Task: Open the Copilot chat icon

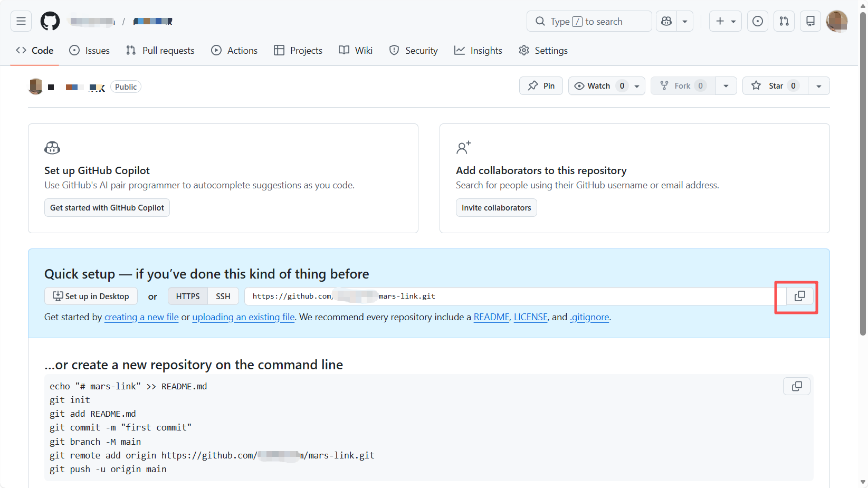Action: (666, 21)
